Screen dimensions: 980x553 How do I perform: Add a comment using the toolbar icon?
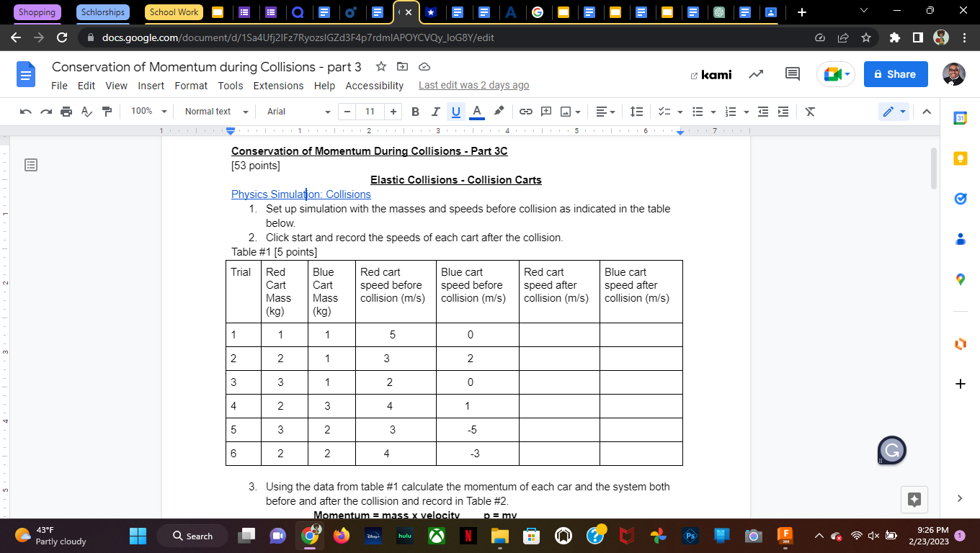pos(546,112)
